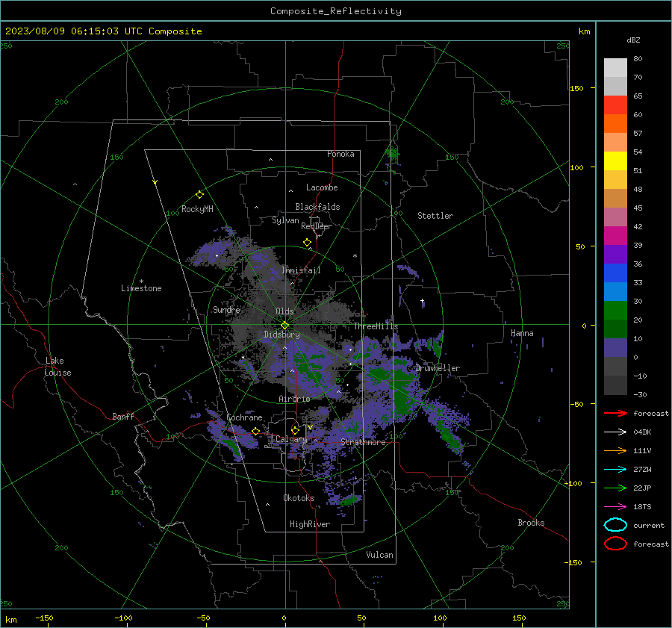Click the Calgary city label
The width and height of the screenshot is (672, 628).
291,439
